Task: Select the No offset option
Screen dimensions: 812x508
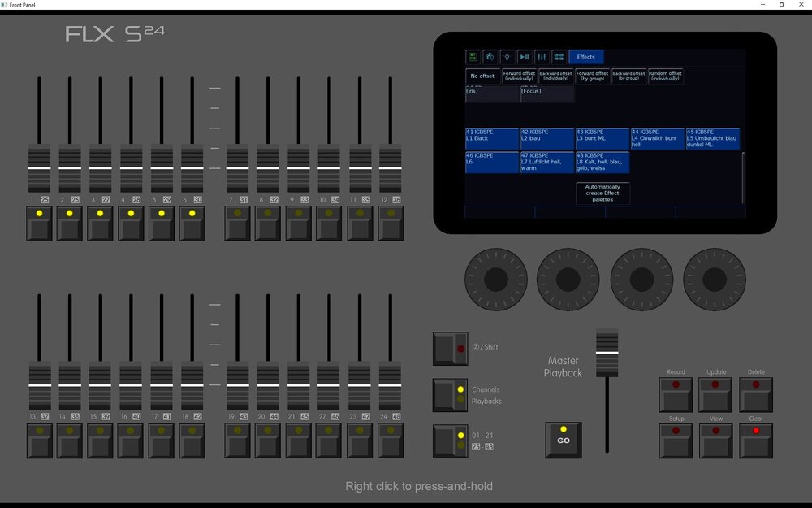Action: pos(482,76)
